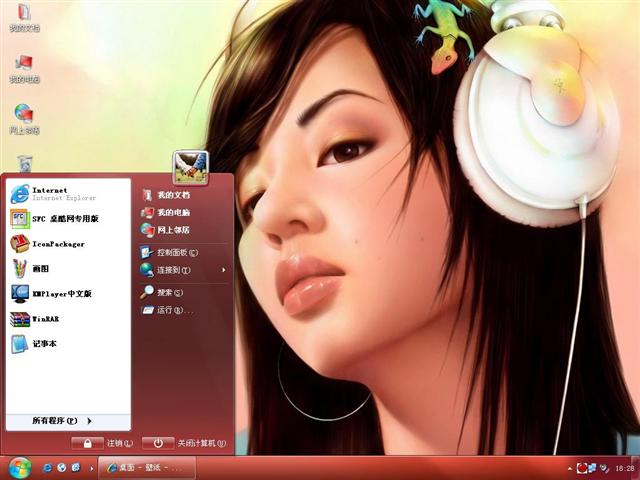Expand the 连接到 (Connect To) submenu
Screen dimensions: 640x480
pyautogui.click(x=183, y=270)
